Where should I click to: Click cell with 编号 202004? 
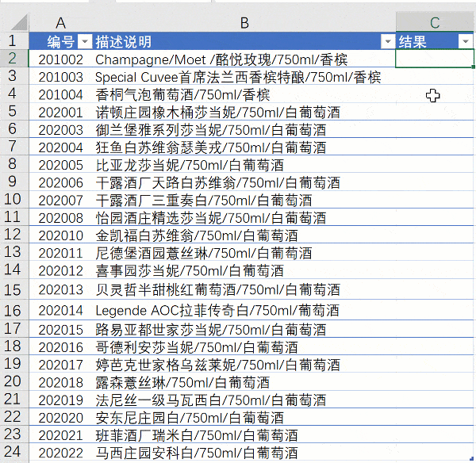coord(61,147)
